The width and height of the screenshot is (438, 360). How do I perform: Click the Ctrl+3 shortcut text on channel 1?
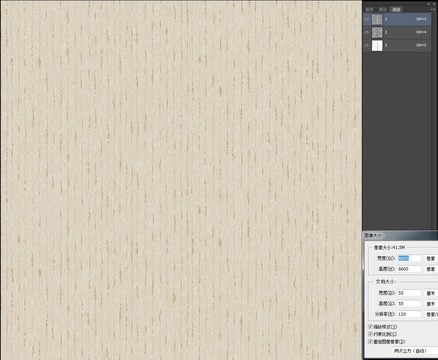pyautogui.click(x=421, y=19)
